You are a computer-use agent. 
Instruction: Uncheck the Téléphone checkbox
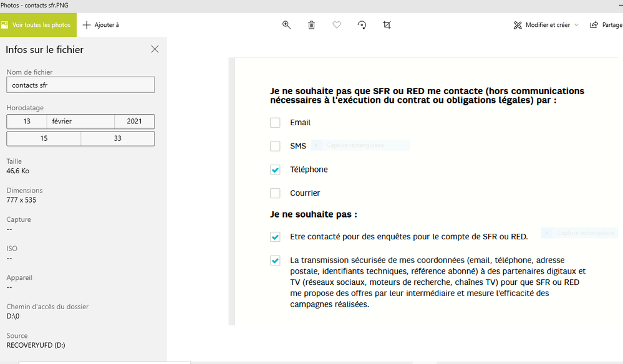pyautogui.click(x=275, y=170)
